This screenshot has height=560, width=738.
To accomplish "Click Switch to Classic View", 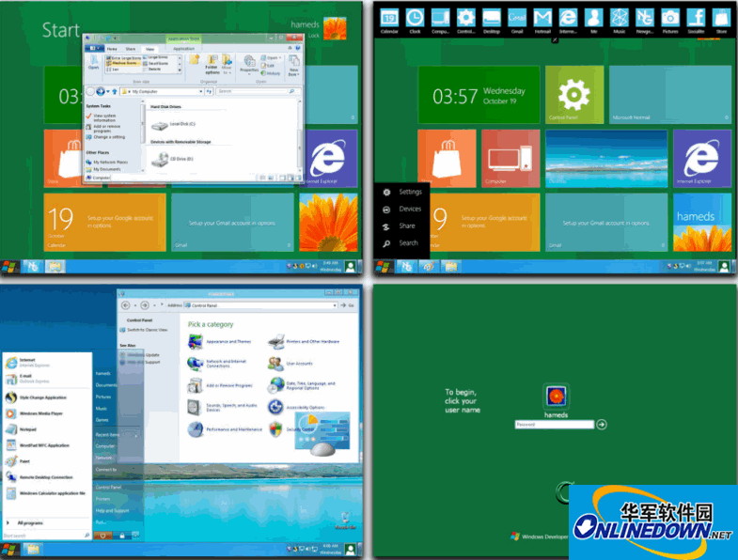I will pyautogui.click(x=144, y=330).
